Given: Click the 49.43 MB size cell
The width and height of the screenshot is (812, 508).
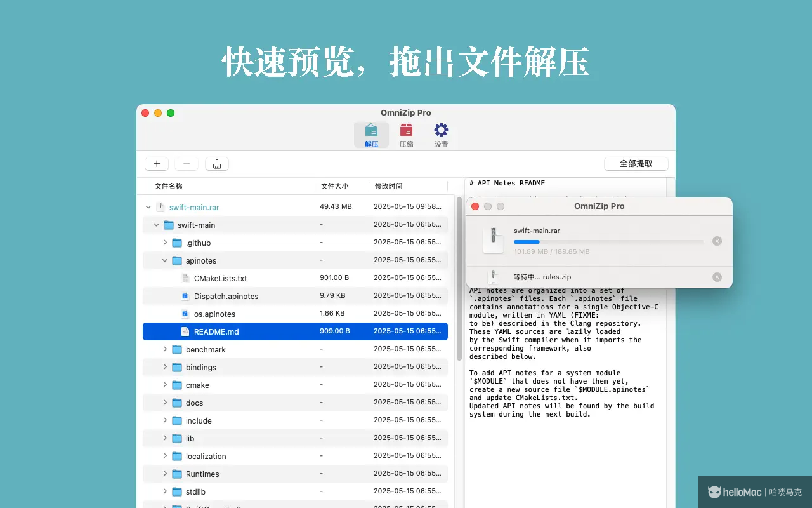Looking at the screenshot, I should pos(336,206).
